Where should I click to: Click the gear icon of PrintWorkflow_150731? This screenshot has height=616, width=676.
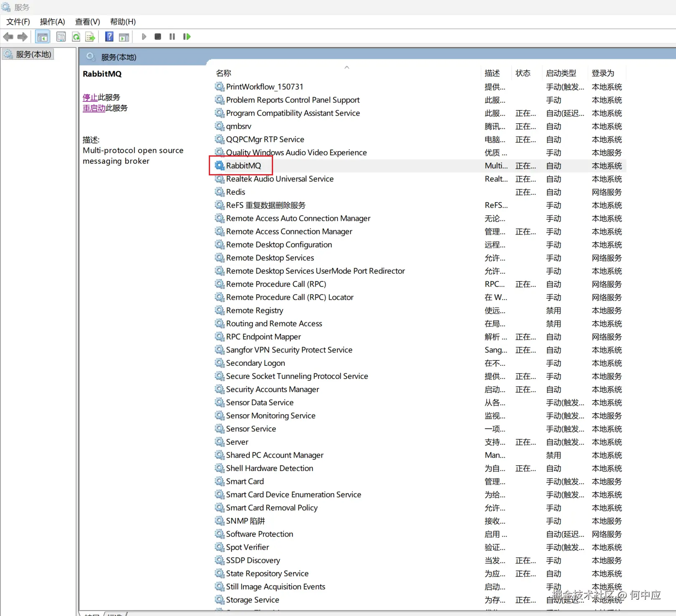(x=220, y=87)
